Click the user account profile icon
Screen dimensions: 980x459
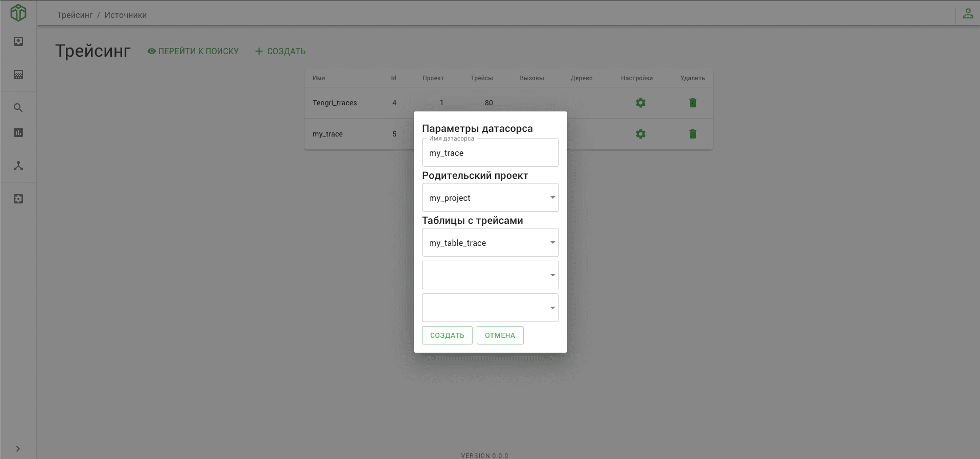click(968, 14)
